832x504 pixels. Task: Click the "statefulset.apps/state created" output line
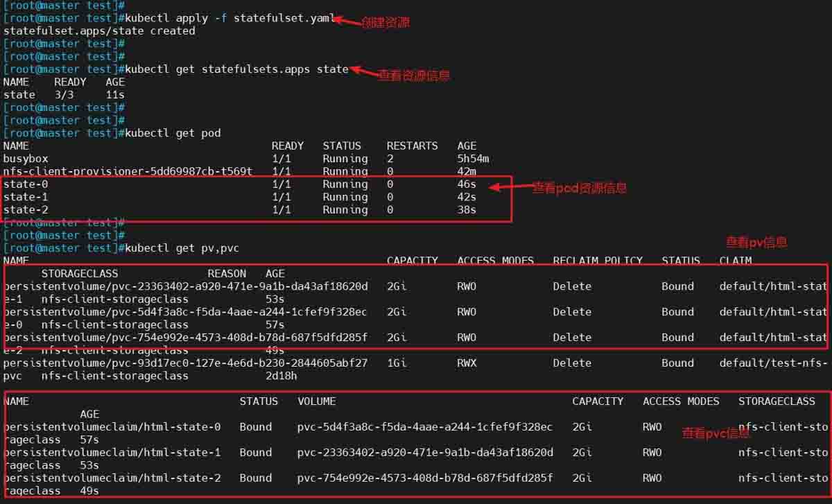point(99,31)
